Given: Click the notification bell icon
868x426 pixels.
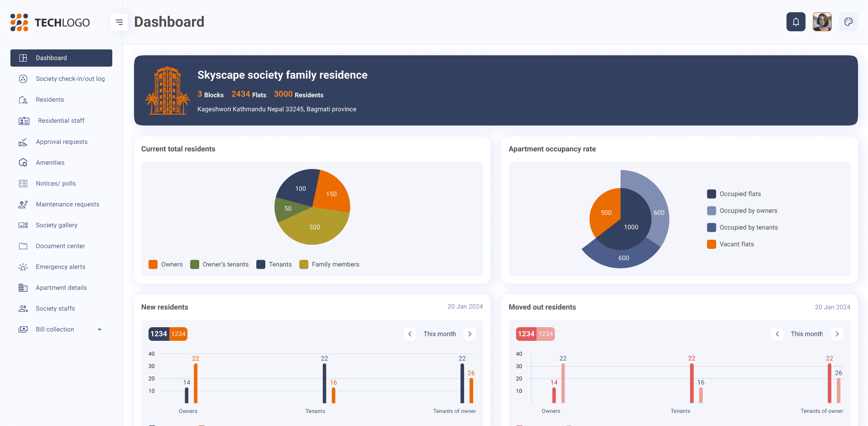Looking at the screenshot, I should [x=796, y=22].
